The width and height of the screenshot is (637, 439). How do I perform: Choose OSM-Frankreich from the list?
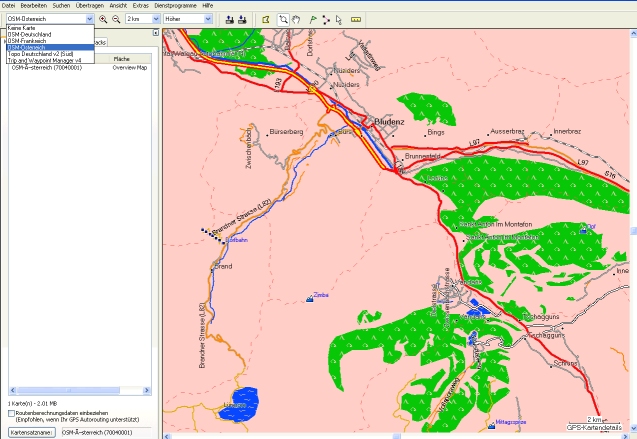[50, 41]
